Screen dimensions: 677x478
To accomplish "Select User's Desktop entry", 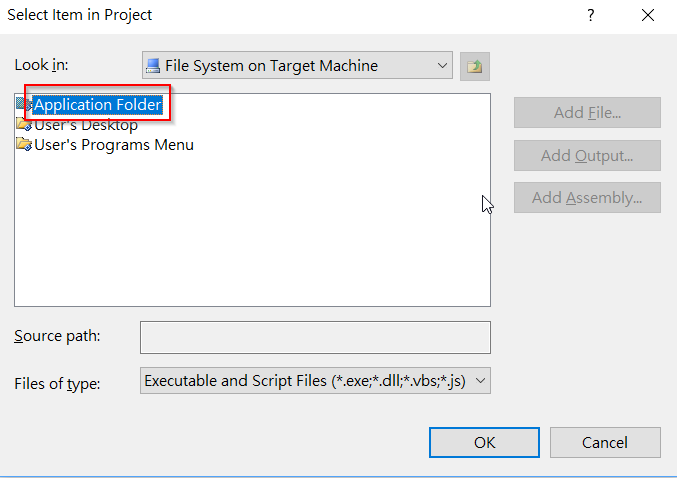I will pyautogui.click(x=86, y=125).
